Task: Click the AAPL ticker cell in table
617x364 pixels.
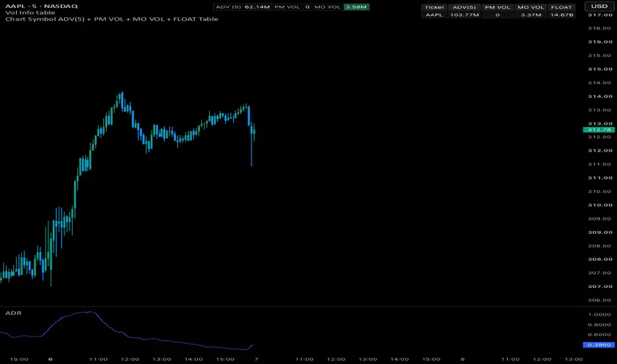Action: [434, 15]
